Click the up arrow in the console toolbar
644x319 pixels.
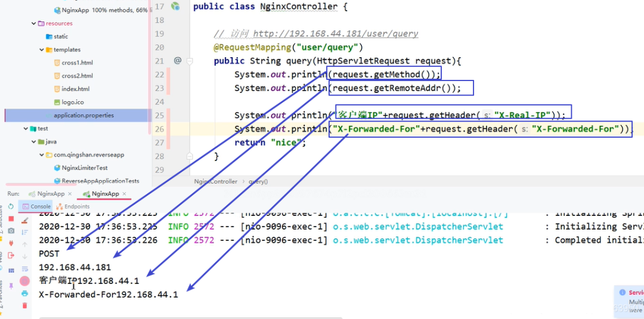coord(24,244)
